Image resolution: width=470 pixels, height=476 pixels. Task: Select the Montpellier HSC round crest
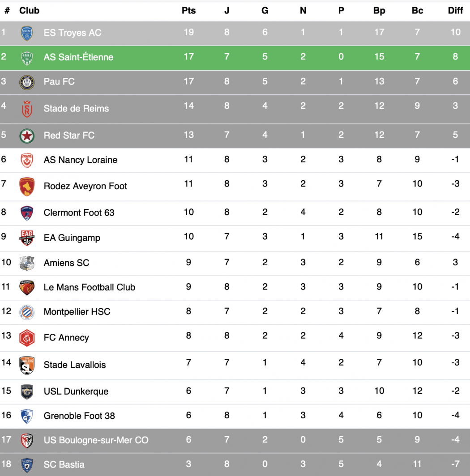27,312
